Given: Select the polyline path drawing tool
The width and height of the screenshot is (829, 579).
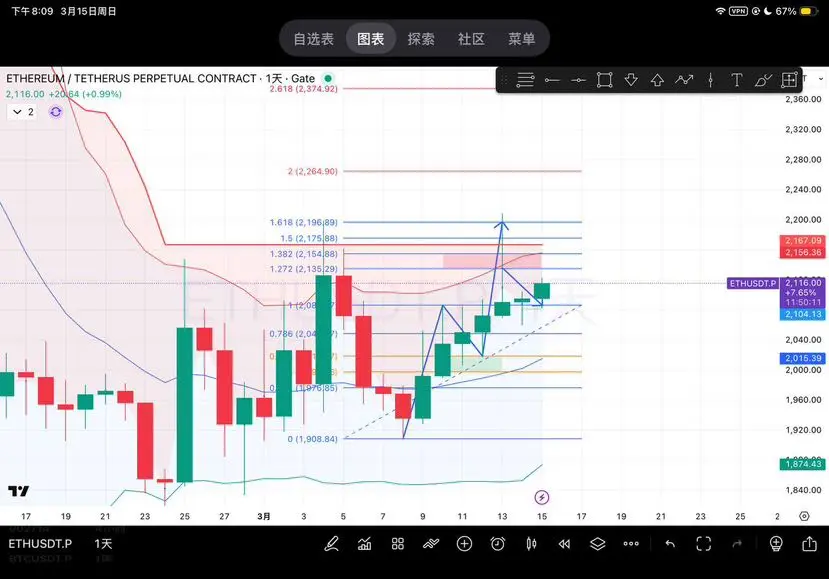Looking at the screenshot, I should (684, 80).
